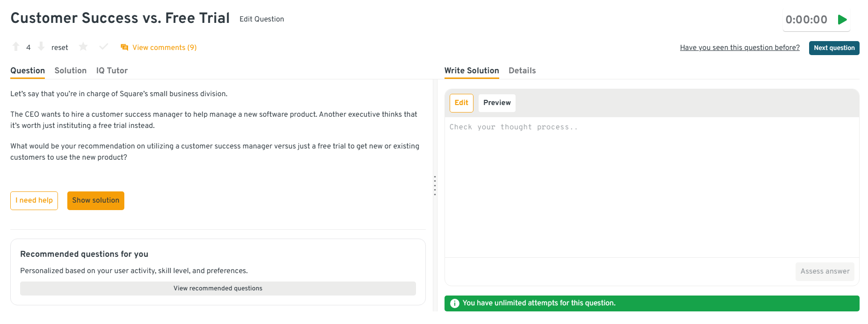Start the timer with the play button
Viewport: 868px width, 324px height.
tap(842, 20)
